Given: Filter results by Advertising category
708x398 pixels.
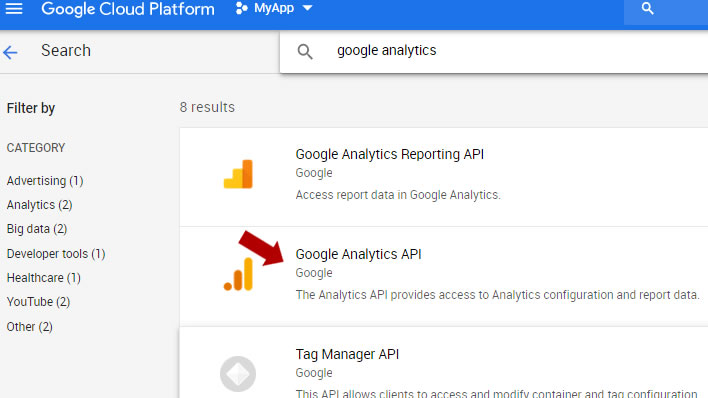Looking at the screenshot, I should pos(45,181).
